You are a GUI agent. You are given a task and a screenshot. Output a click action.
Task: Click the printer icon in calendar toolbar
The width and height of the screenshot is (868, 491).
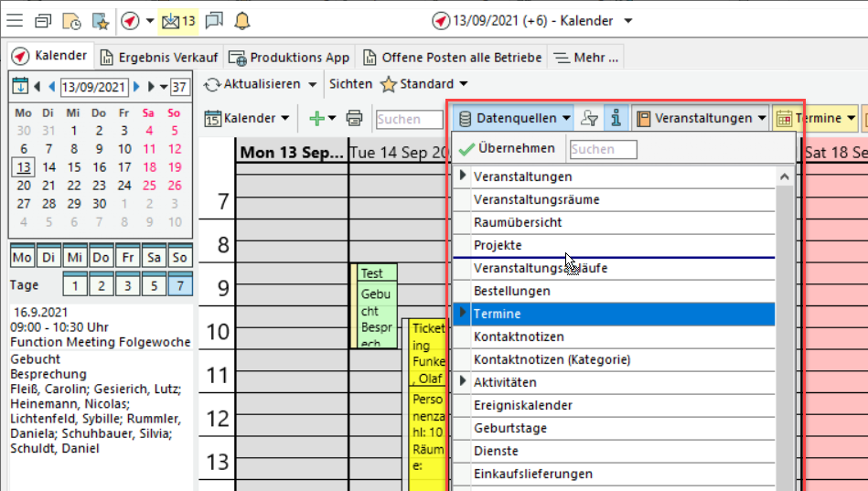point(355,118)
